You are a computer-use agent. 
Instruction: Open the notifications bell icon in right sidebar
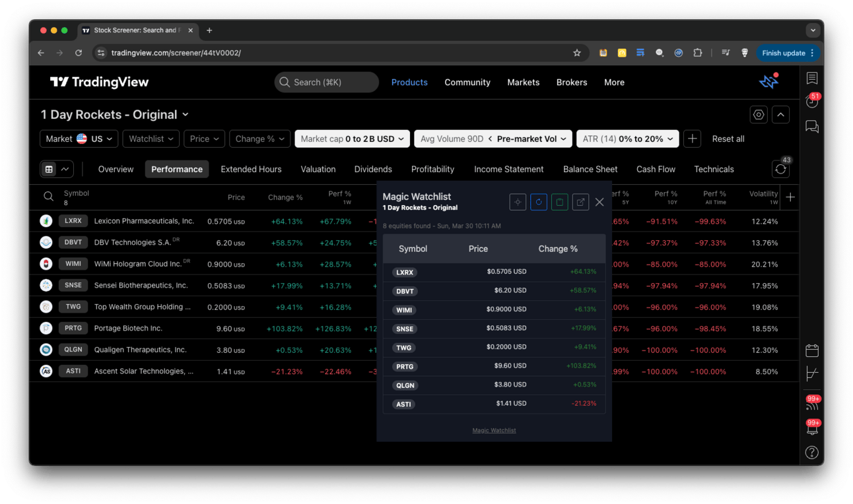(812, 427)
